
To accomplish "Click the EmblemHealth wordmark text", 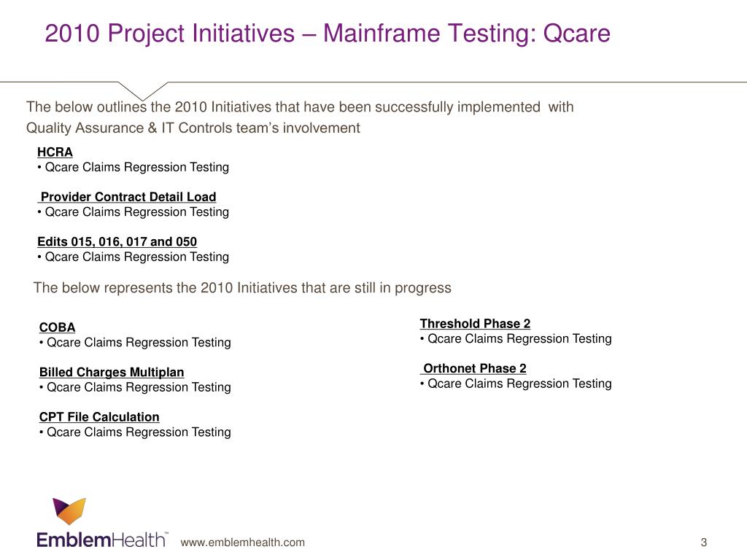I will pos(102,540).
